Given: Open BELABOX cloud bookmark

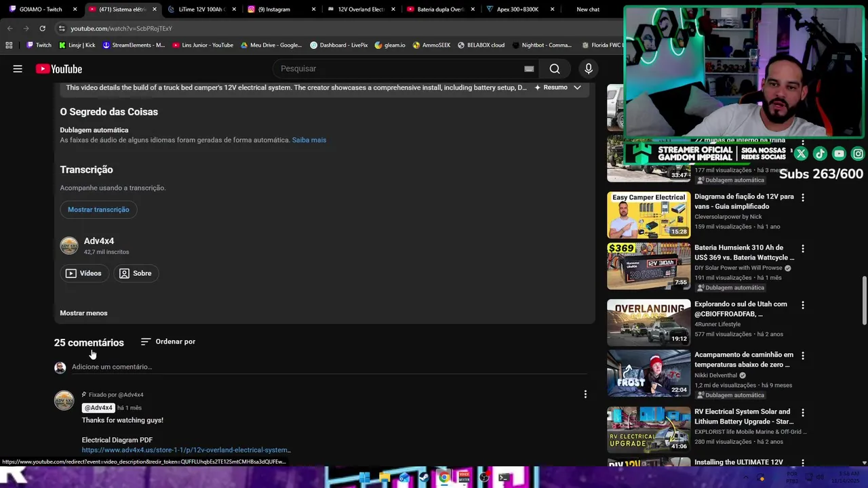Looking at the screenshot, I should (481, 45).
